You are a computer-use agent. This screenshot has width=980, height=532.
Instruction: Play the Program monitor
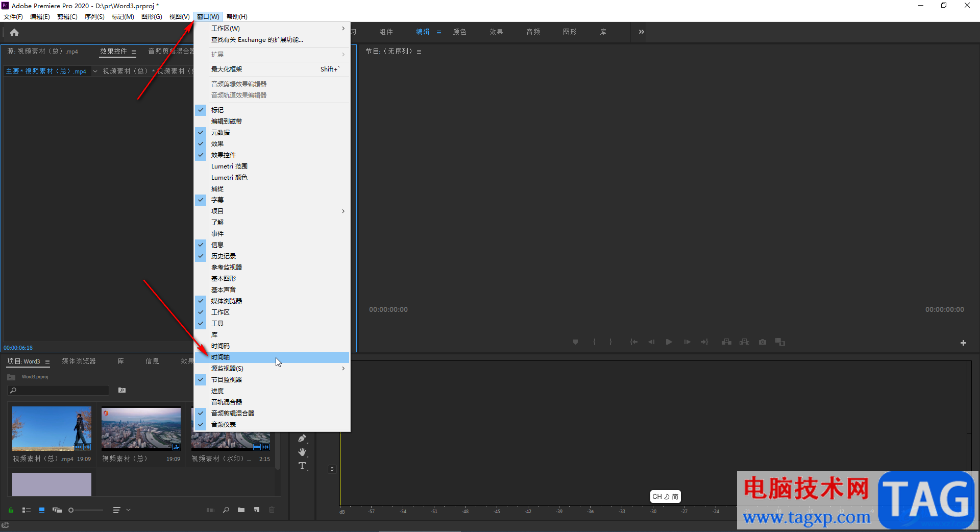[669, 342]
